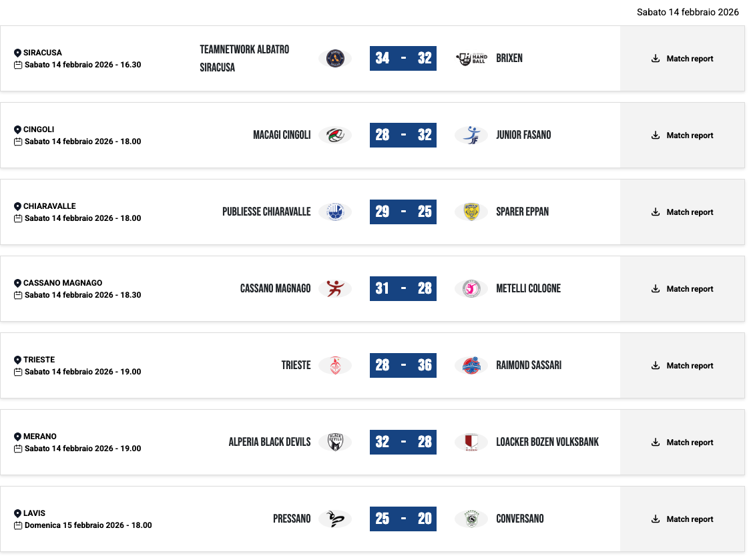Download match report for Trieste vs Sassari
This screenshot has width=749, height=560.
click(x=682, y=366)
